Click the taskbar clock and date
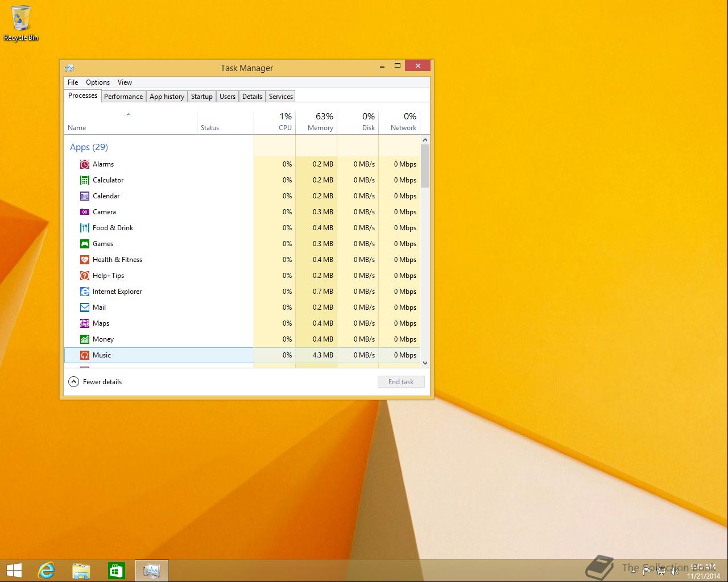The height and width of the screenshot is (582, 728). [x=703, y=571]
